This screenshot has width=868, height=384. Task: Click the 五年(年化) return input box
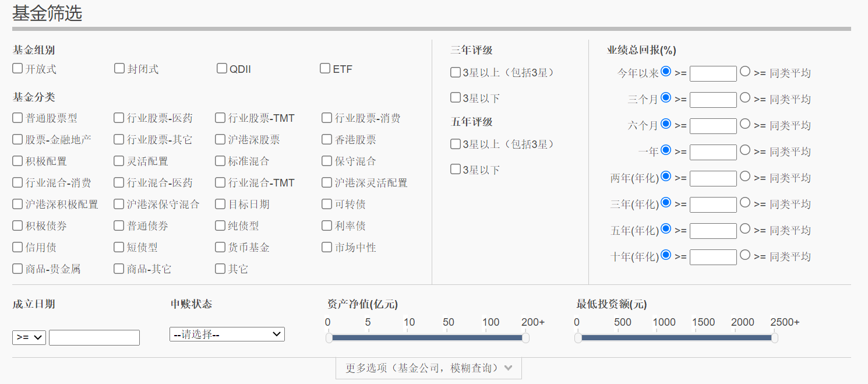(x=713, y=231)
